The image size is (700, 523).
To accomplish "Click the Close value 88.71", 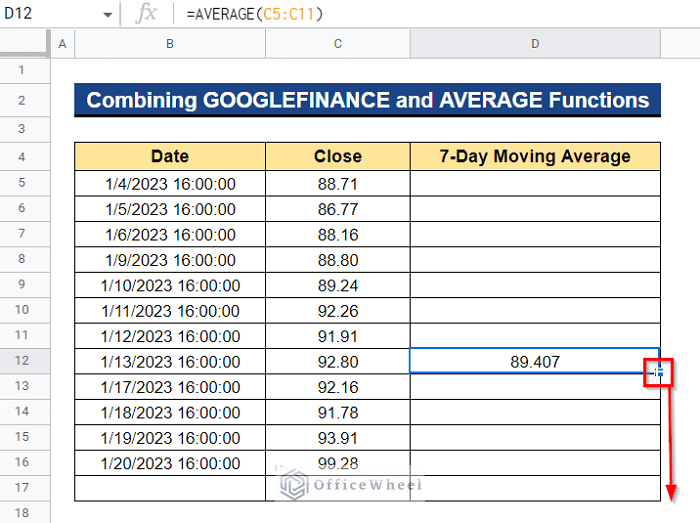I will click(x=338, y=183).
